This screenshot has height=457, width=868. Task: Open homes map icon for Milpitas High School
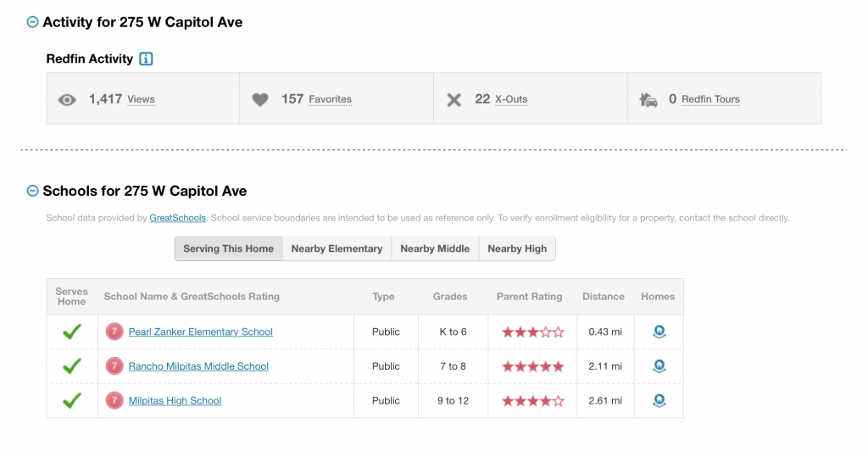click(659, 400)
